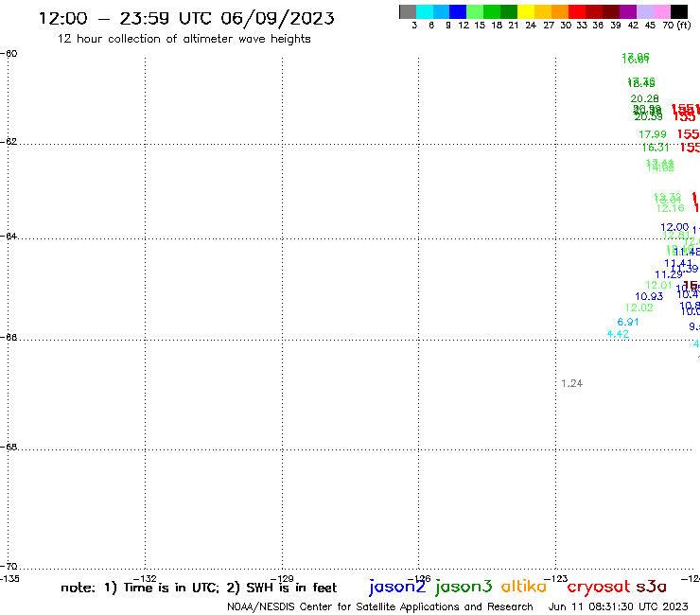Click the title '12:00 – 23:59 UTC 06/09/2023'

click(x=186, y=18)
